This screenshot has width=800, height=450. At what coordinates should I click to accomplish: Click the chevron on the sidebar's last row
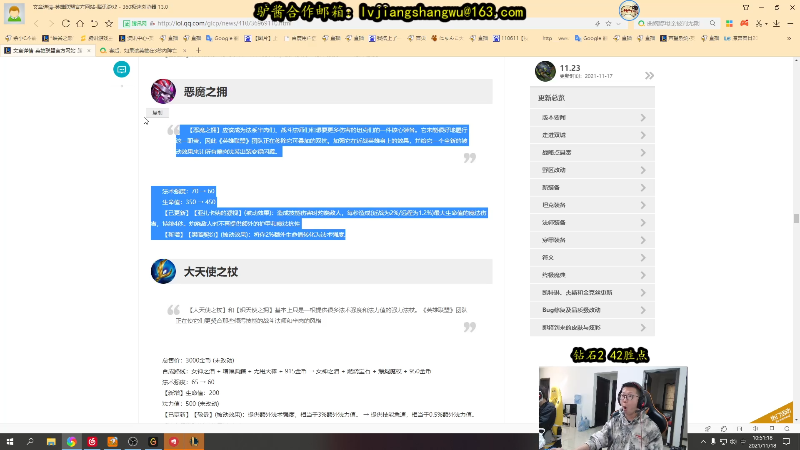point(643,328)
